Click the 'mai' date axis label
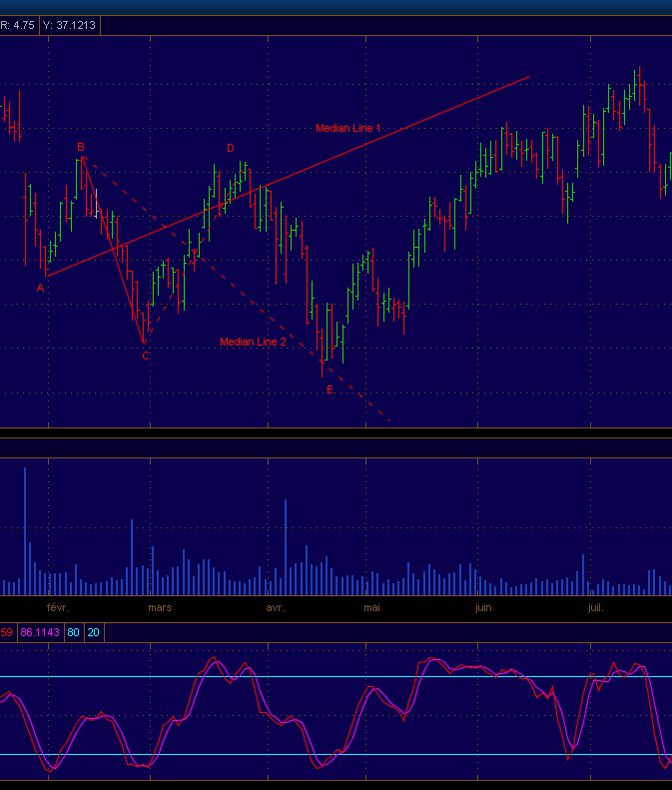This screenshot has height=790, width=672. click(x=371, y=607)
